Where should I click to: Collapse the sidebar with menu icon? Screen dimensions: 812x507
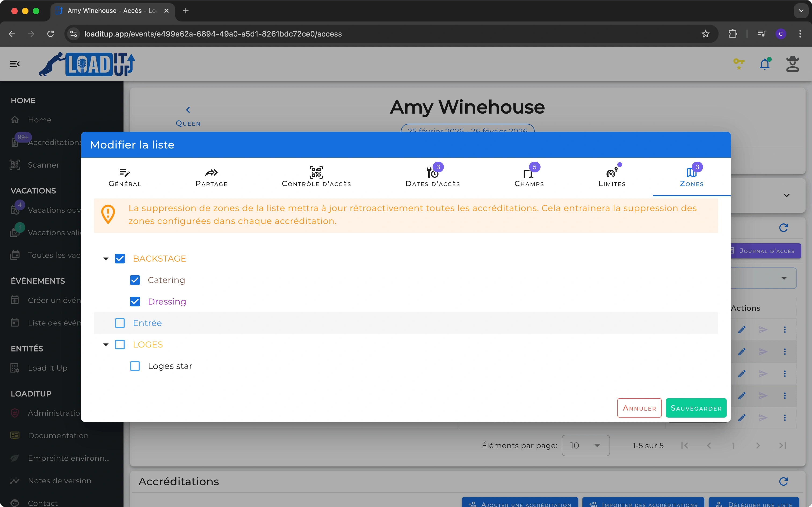coord(15,64)
